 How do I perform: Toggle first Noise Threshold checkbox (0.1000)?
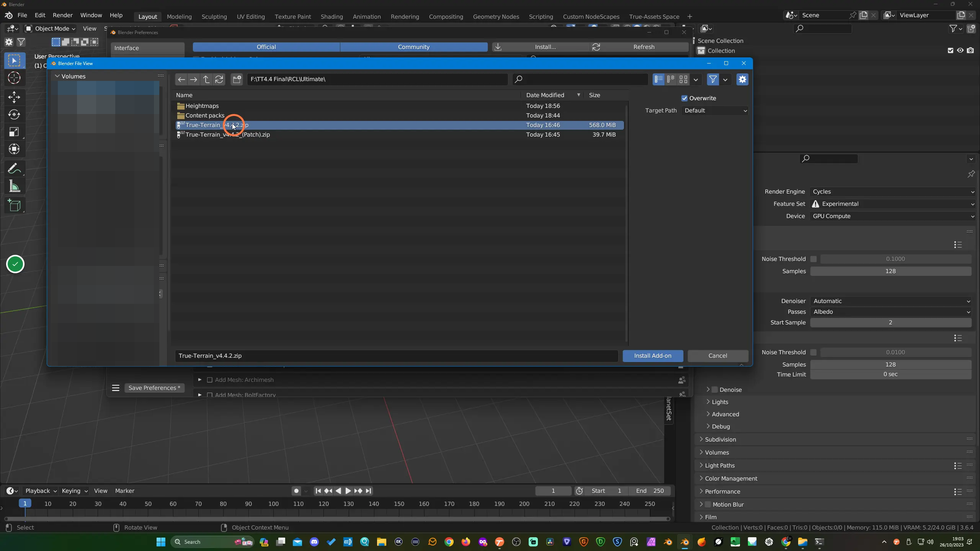(x=813, y=259)
